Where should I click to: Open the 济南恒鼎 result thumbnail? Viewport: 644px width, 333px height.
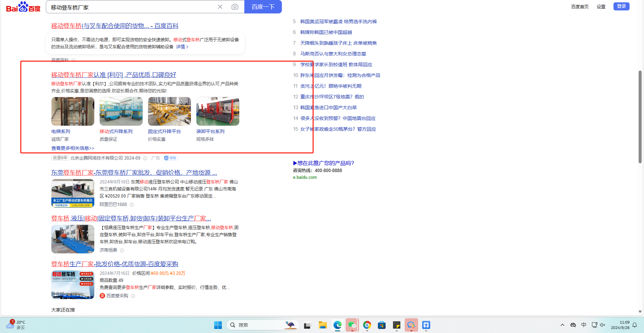[73, 239]
